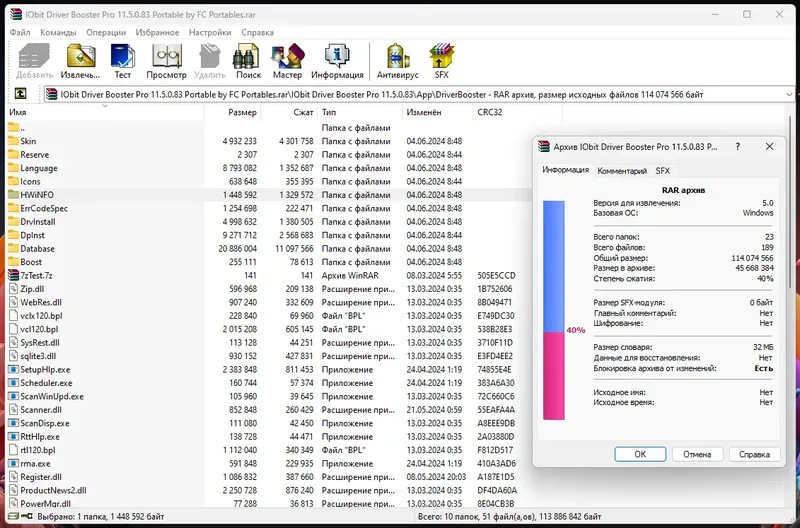This screenshot has width=800, height=528.
Task: Open the Команды menu
Action: pyautogui.click(x=58, y=32)
